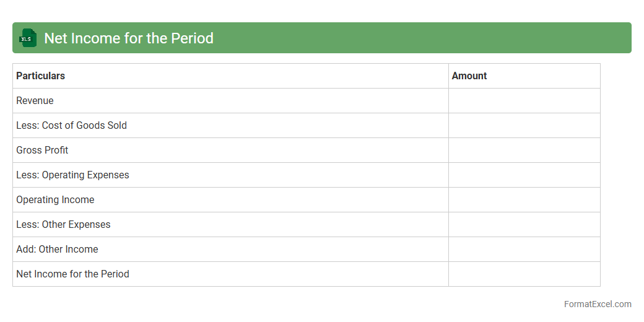Click the empty Amount cell for Revenue
Image resolution: width=644 pixels, height=322 pixels.
(524, 100)
